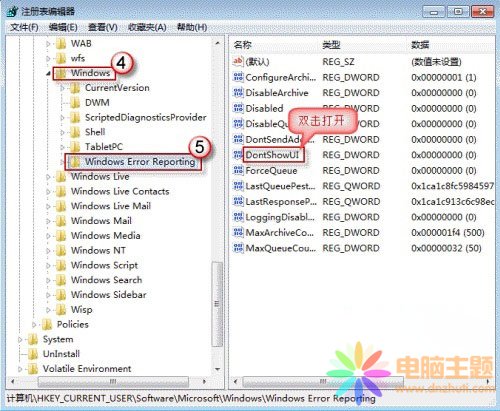This screenshot has height=411, width=500.
Task: Select the ForceQueue value name
Action: [x=271, y=171]
